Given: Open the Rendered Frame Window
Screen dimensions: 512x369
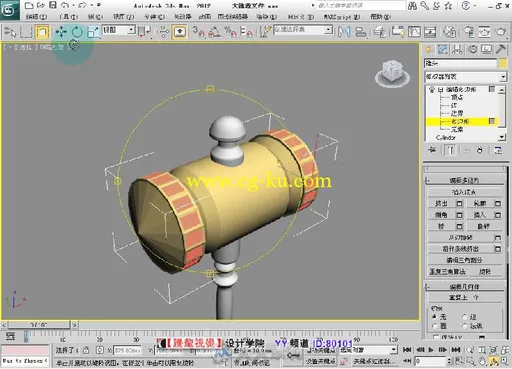Looking at the screenshot, I should point(485,32).
